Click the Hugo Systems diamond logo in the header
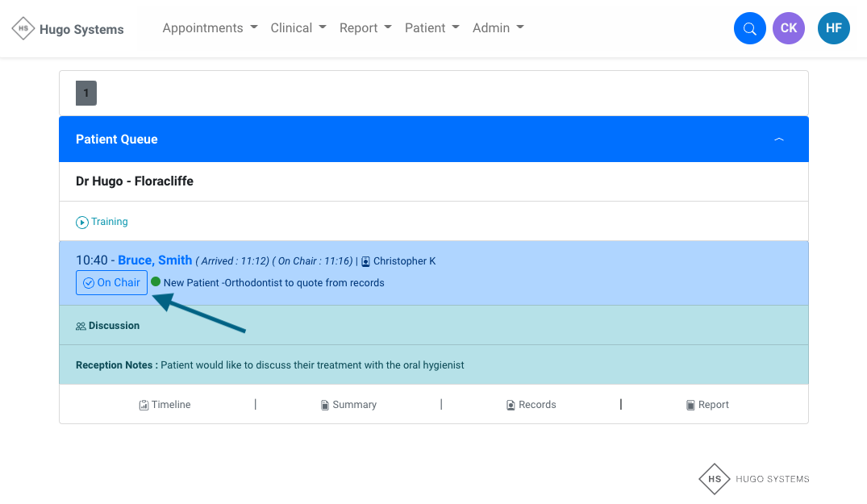 pyautogui.click(x=23, y=29)
